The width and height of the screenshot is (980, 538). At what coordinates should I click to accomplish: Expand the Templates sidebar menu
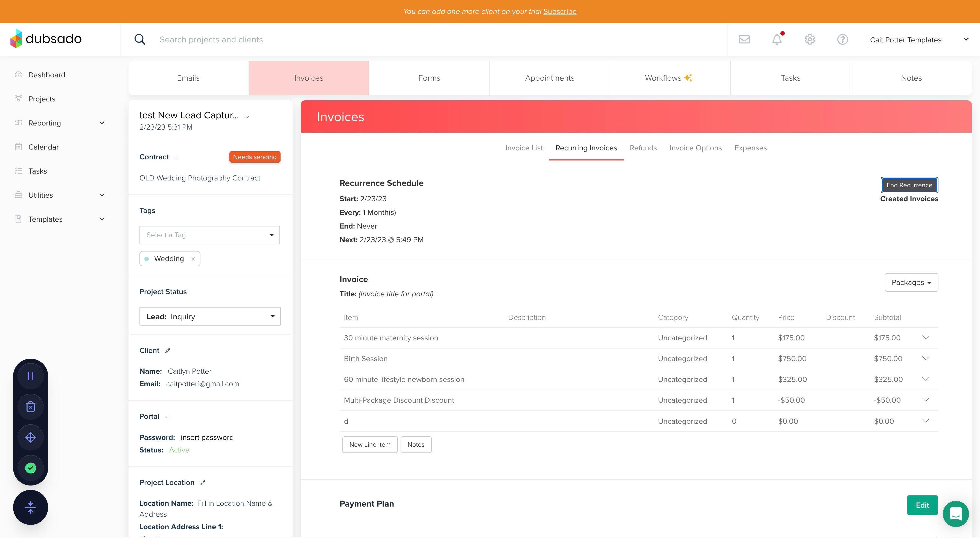101,219
